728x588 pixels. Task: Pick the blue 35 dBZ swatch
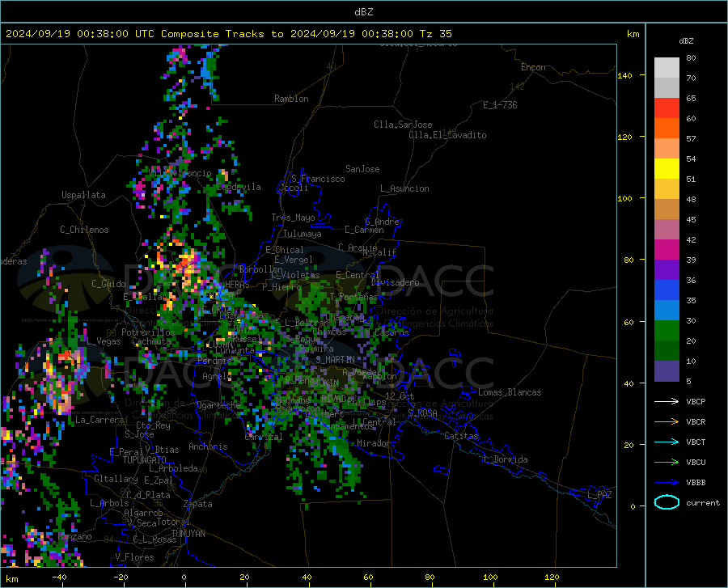667,290
